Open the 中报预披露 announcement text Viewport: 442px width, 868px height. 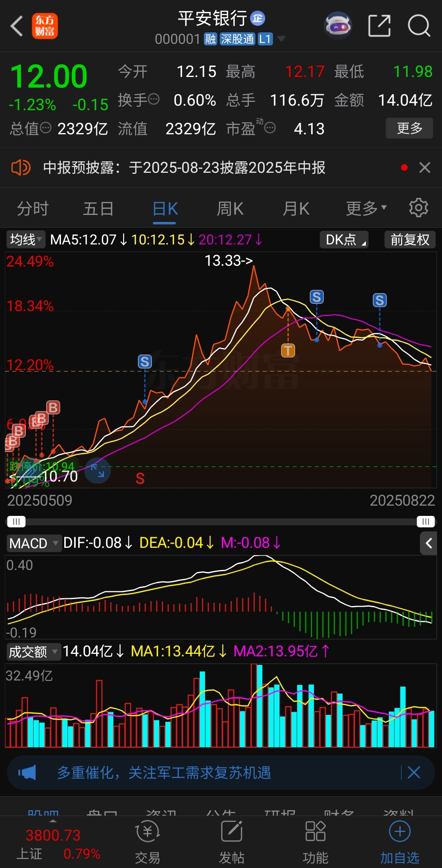[x=184, y=167]
